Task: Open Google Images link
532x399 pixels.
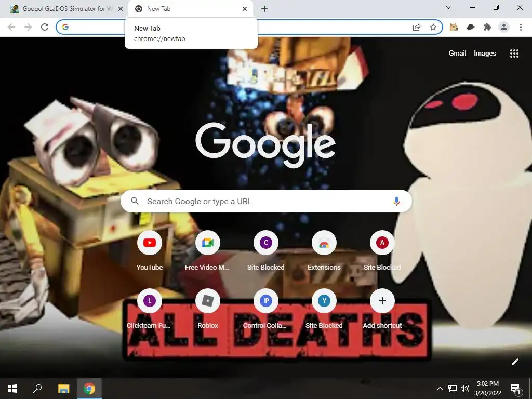Action: point(485,54)
